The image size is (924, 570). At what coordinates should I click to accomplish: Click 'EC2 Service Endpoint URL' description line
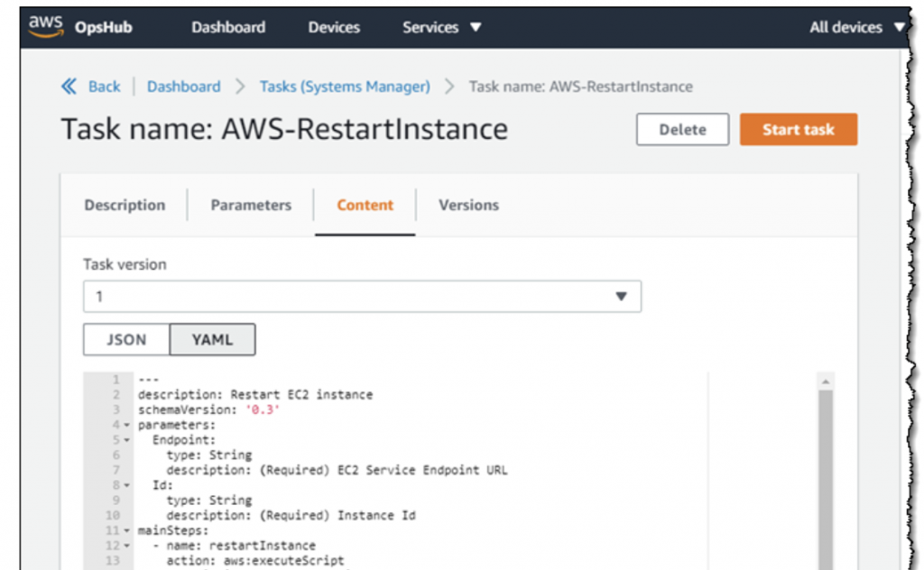[x=337, y=471]
